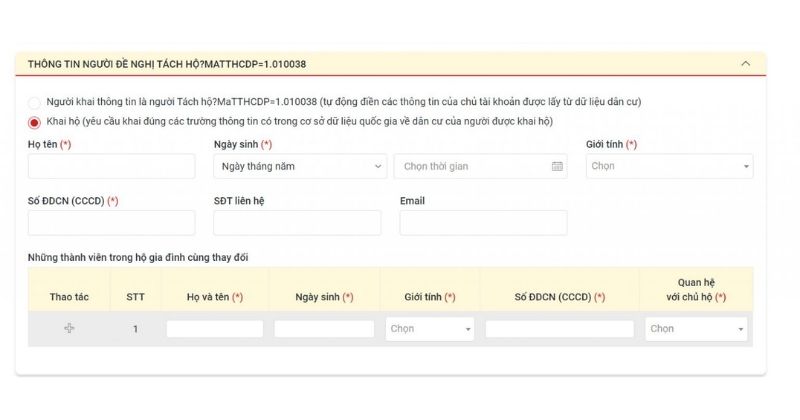Image resolution: width=800 pixels, height=420 pixels.
Task: Open Giới tính dropdown in member table row
Action: click(430, 328)
